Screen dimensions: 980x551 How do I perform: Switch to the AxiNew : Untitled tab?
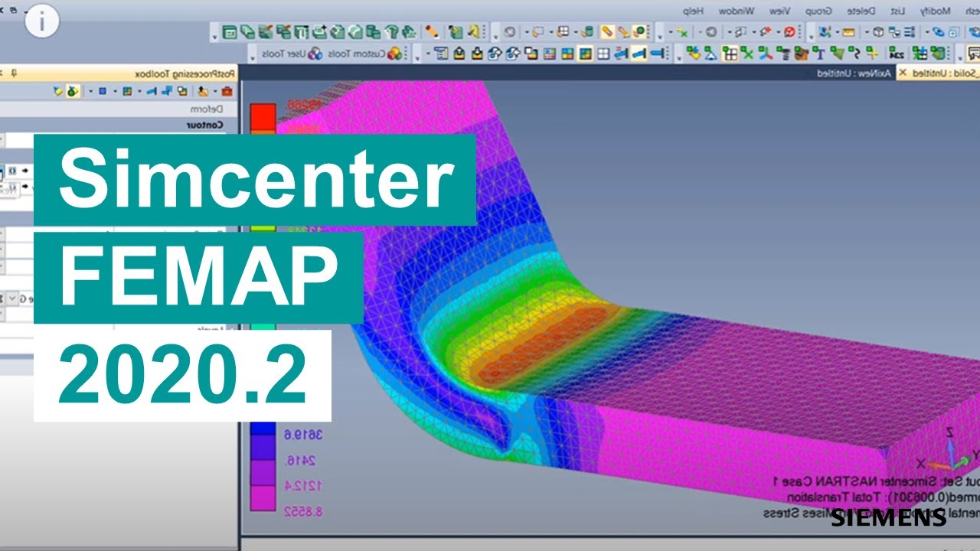(854, 73)
